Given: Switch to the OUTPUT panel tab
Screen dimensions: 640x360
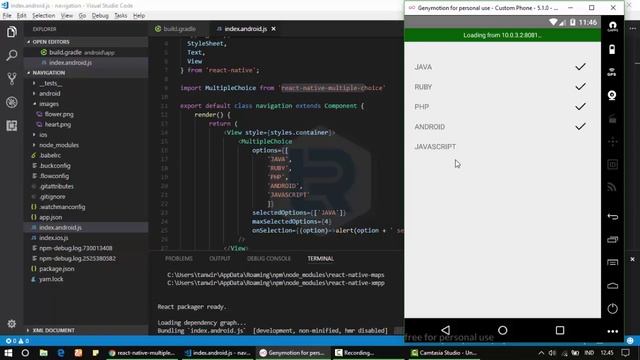Looking at the screenshot, I should click(220, 258).
